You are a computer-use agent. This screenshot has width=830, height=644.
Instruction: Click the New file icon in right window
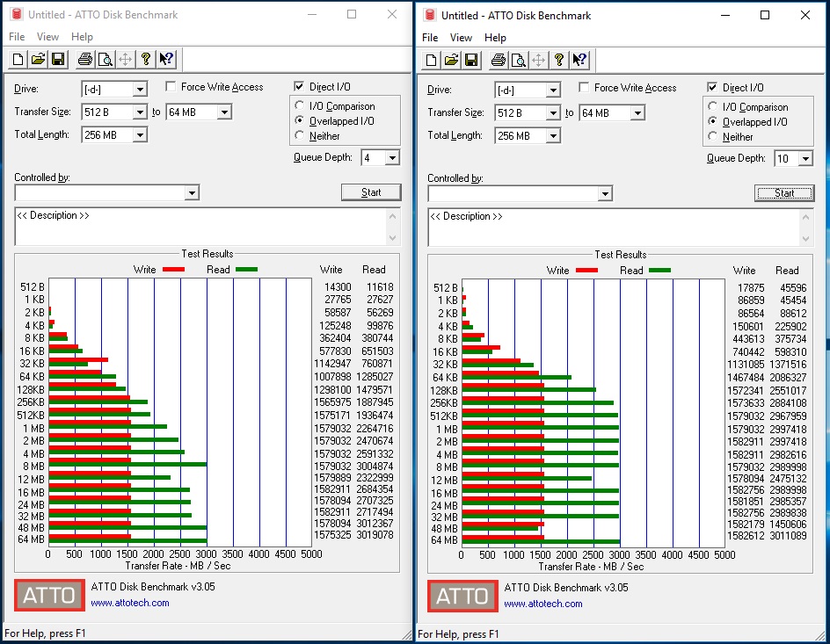(x=432, y=60)
